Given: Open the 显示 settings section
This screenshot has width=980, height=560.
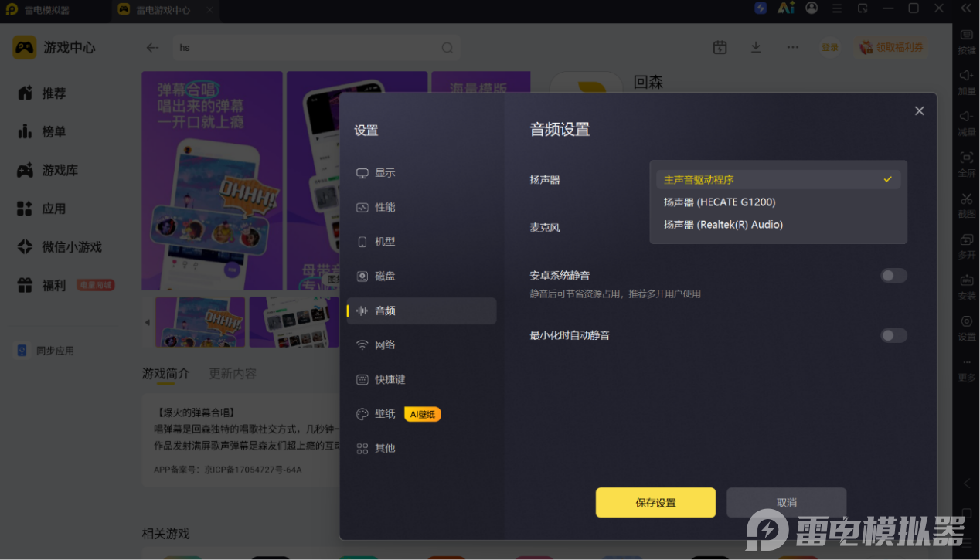Looking at the screenshot, I should coord(421,173).
